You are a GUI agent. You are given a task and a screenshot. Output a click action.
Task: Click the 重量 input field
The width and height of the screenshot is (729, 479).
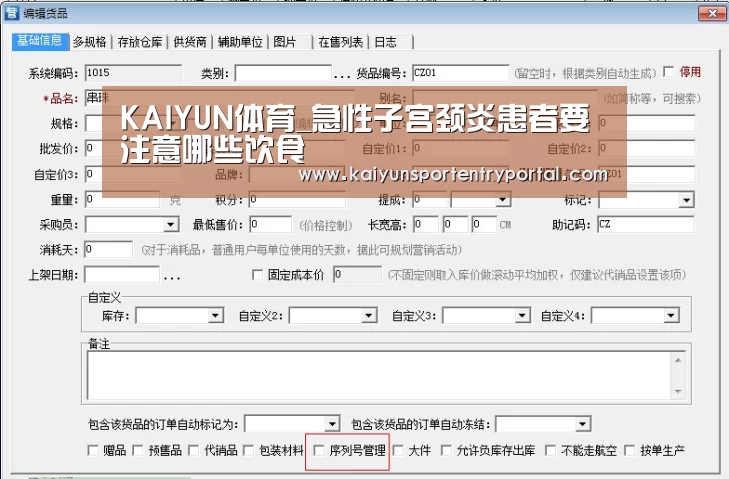pos(122,200)
